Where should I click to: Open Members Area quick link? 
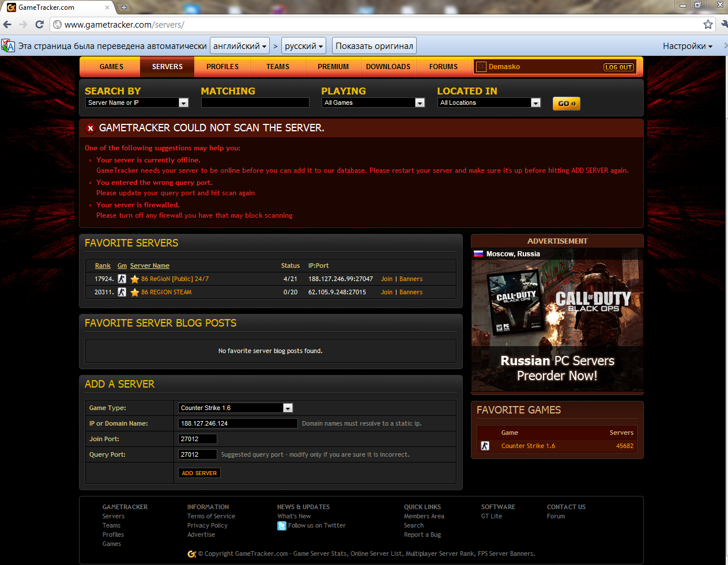(424, 517)
